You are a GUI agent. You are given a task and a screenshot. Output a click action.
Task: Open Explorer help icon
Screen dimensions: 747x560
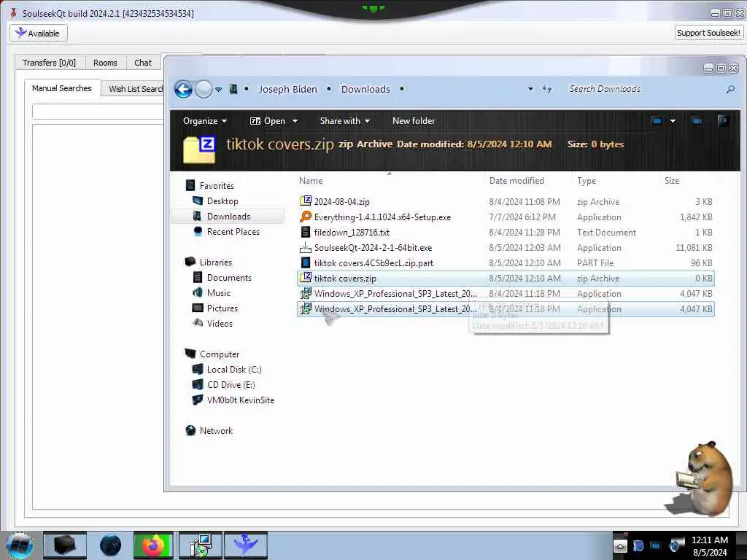pyautogui.click(x=723, y=121)
